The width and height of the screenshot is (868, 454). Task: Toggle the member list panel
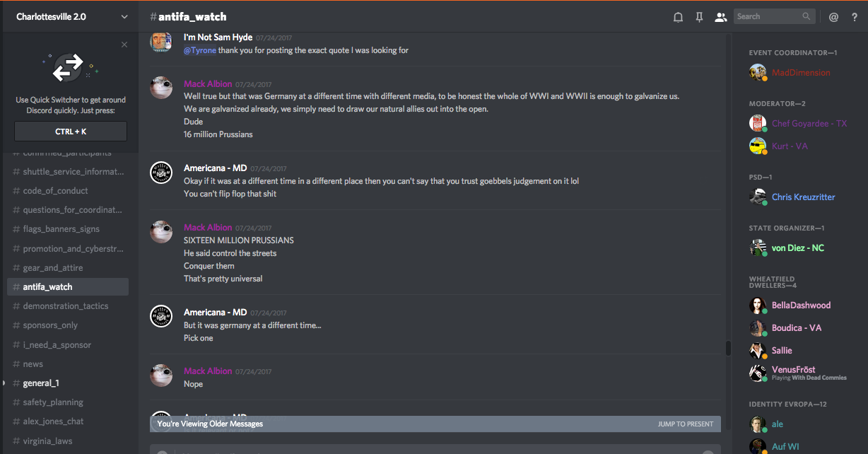coord(720,17)
